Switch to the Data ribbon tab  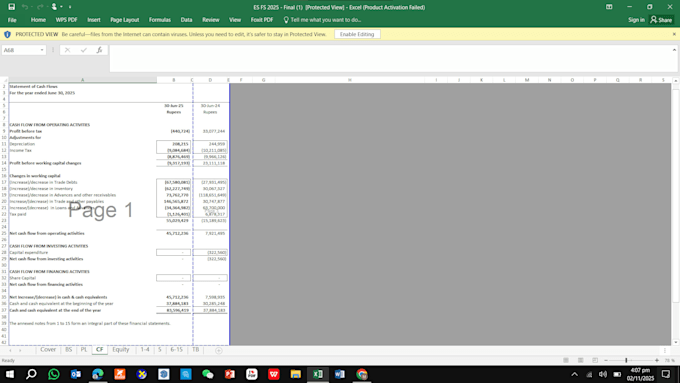(x=186, y=20)
